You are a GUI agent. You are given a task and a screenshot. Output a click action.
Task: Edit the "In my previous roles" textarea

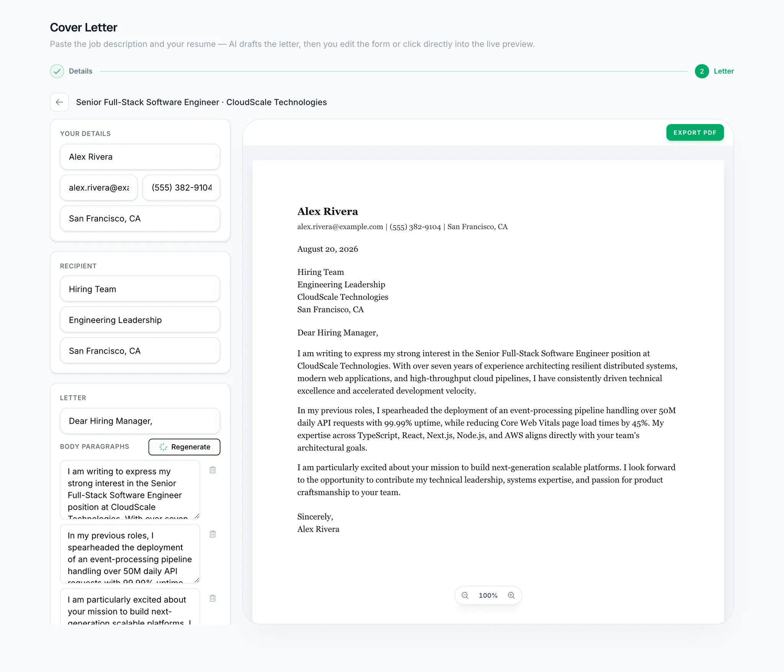coord(130,554)
